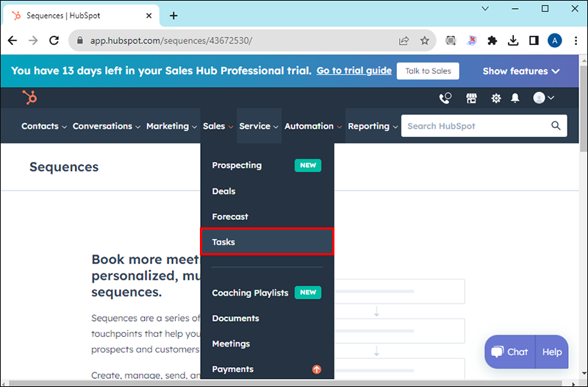Open the calling phone icon
The image size is (588, 387).
pos(445,98)
